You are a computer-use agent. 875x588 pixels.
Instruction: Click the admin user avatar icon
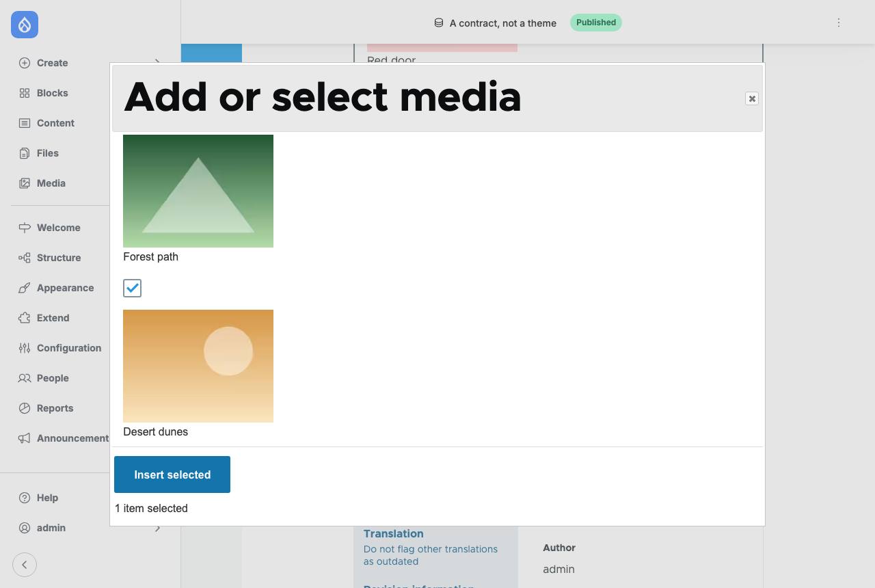pos(25,528)
